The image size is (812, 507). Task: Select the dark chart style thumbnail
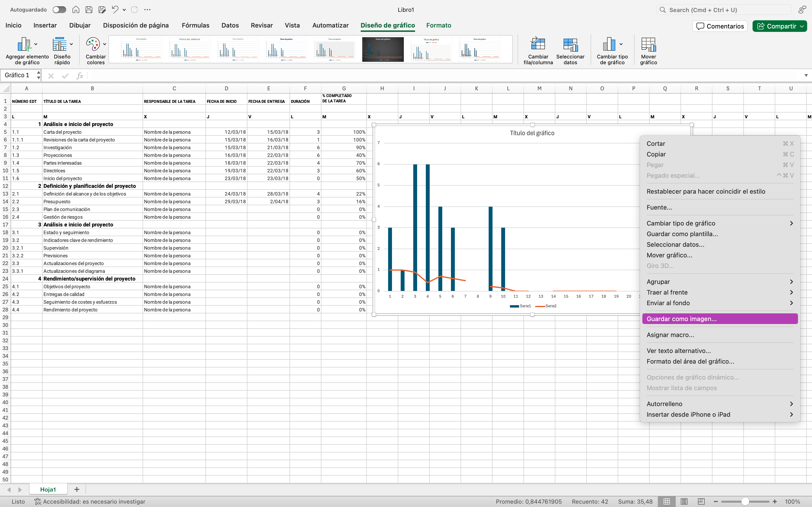383,49
